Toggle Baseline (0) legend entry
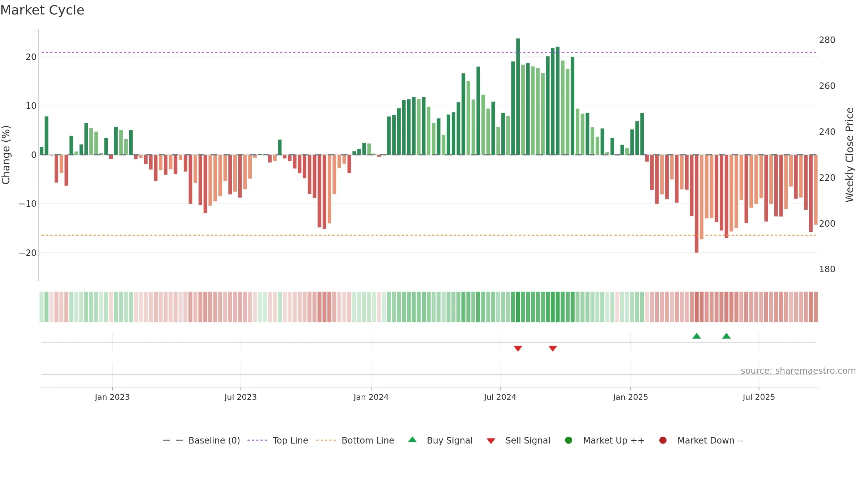 (x=201, y=440)
